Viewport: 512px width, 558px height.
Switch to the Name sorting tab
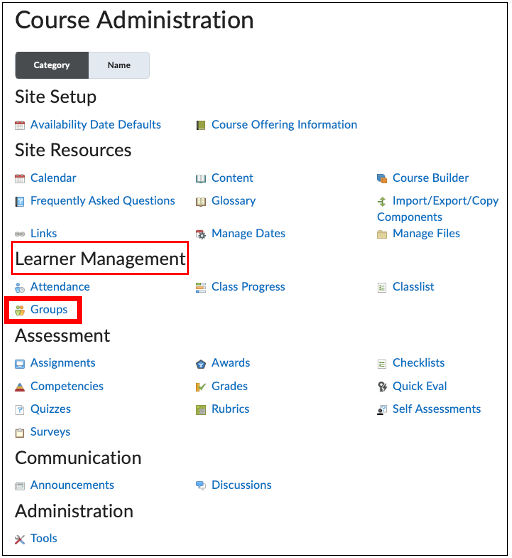tap(119, 65)
